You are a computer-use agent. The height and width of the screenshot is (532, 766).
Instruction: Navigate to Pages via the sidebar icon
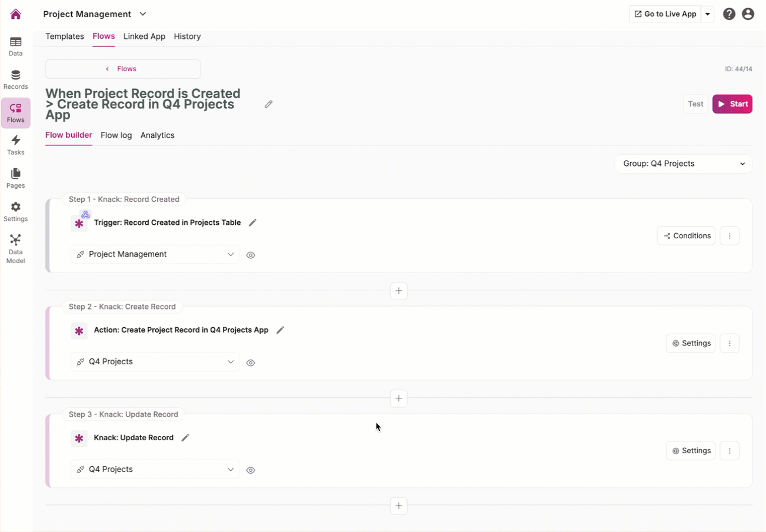tap(15, 176)
